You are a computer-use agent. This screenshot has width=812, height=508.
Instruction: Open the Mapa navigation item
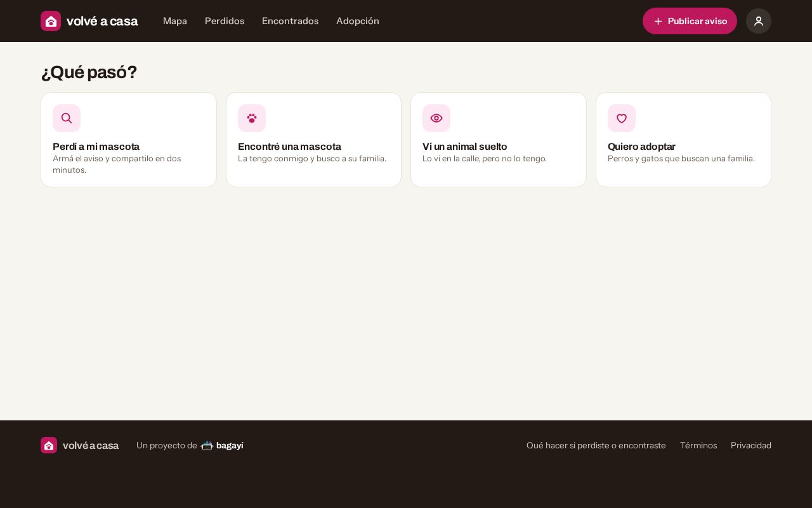(175, 21)
